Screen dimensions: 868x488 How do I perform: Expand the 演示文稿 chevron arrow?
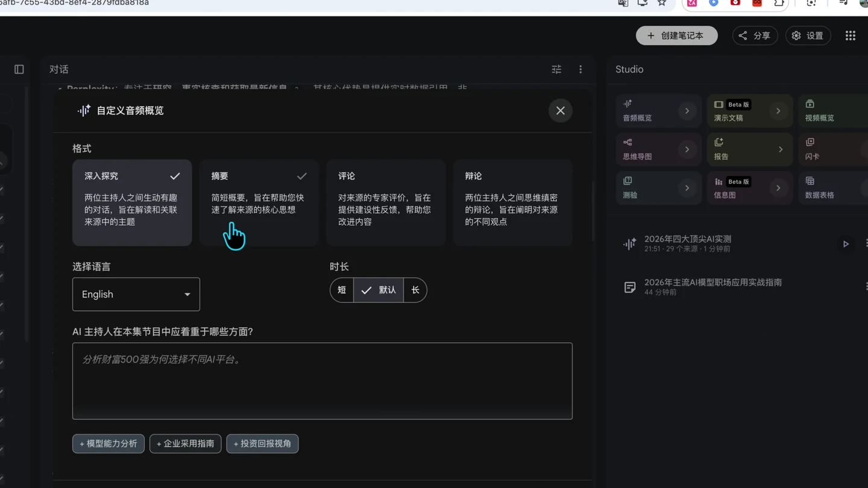pyautogui.click(x=778, y=111)
